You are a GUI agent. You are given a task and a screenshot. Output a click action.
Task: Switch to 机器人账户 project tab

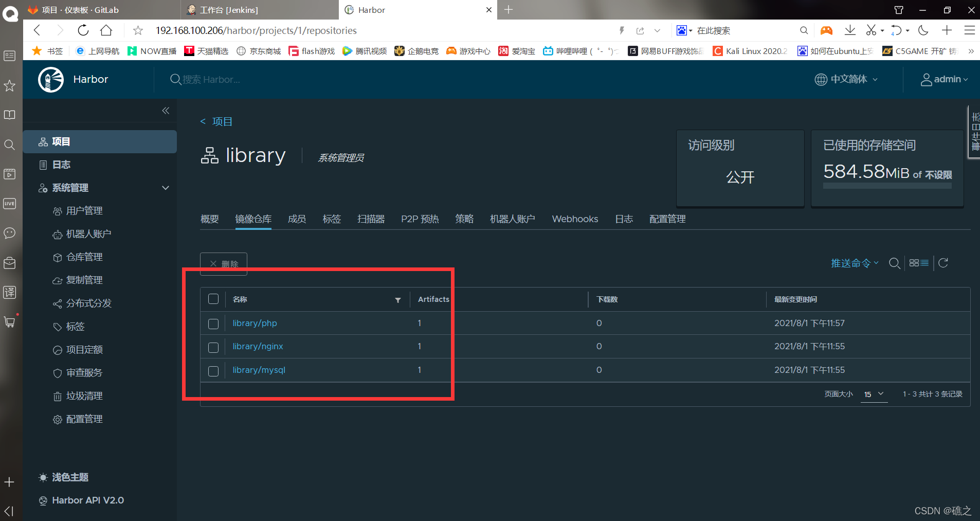click(x=513, y=219)
